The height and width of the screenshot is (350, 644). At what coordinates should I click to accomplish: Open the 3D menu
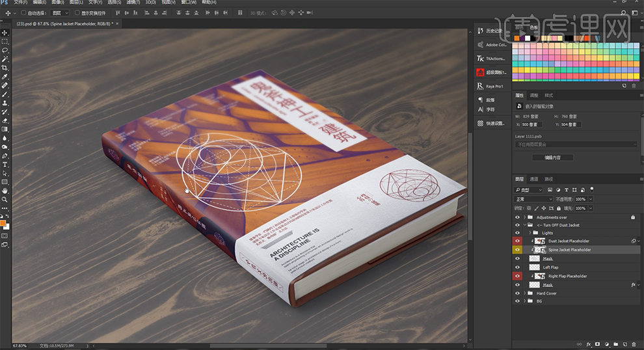pos(150,2)
